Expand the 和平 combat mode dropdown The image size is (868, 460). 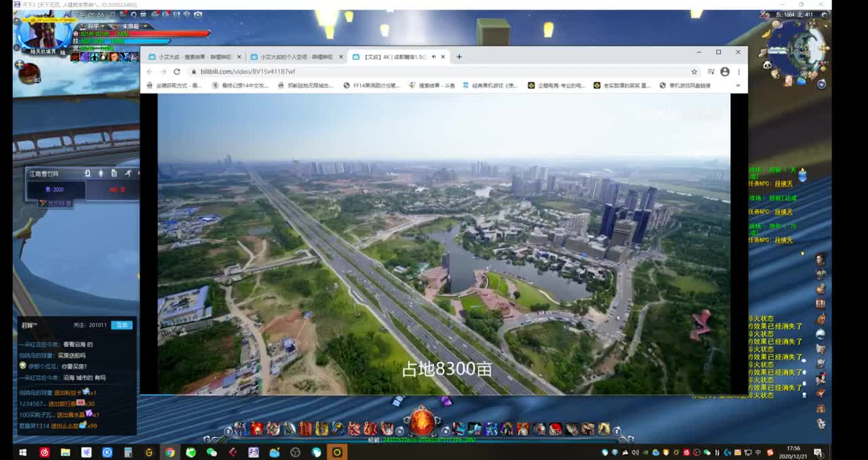pos(103,26)
